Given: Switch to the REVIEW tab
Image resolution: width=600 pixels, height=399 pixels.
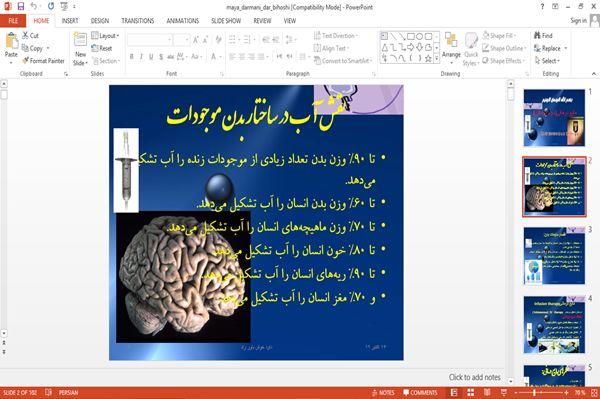Looking at the screenshot, I should (262, 21).
